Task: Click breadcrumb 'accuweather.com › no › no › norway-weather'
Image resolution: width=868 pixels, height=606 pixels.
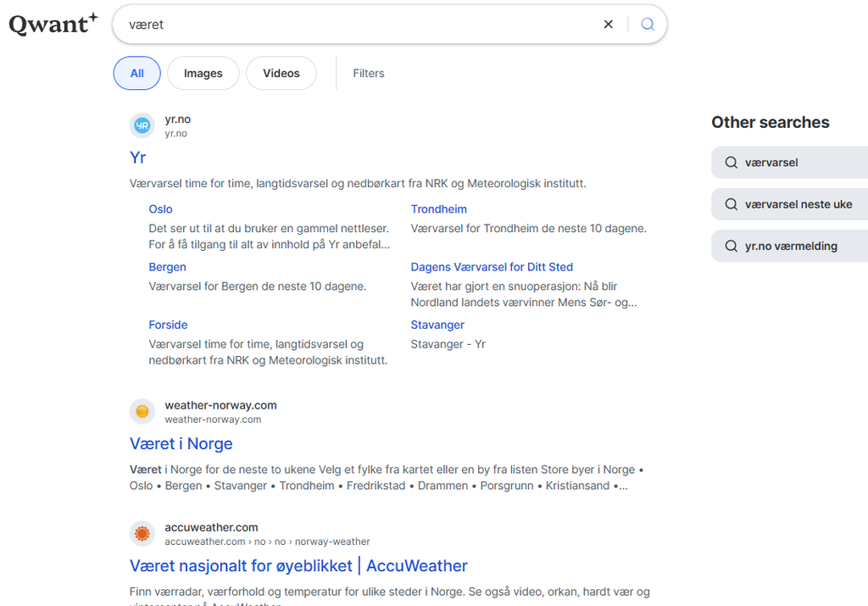Action: coord(267,542)
